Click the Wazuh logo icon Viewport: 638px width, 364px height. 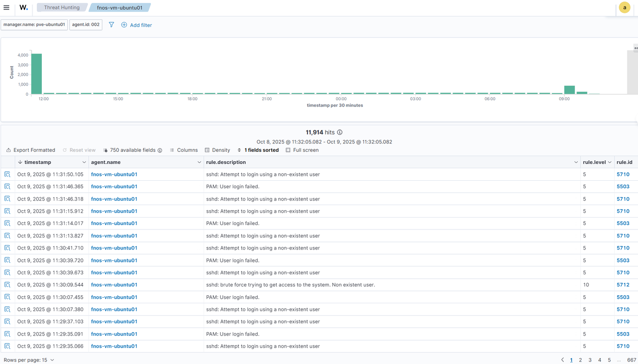[23, 7]
